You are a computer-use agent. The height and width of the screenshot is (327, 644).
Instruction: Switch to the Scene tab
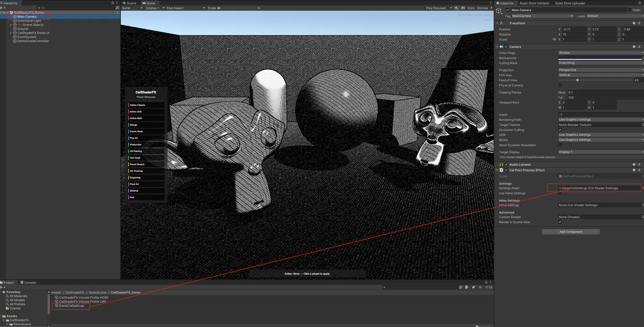pos(130,3)
